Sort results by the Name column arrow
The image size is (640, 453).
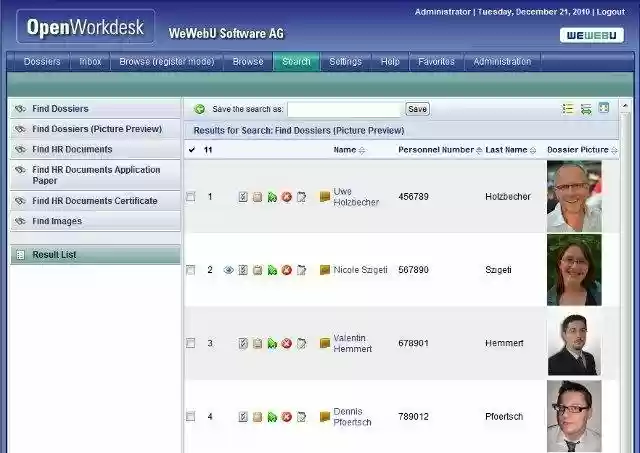click(x=362, y=151)
